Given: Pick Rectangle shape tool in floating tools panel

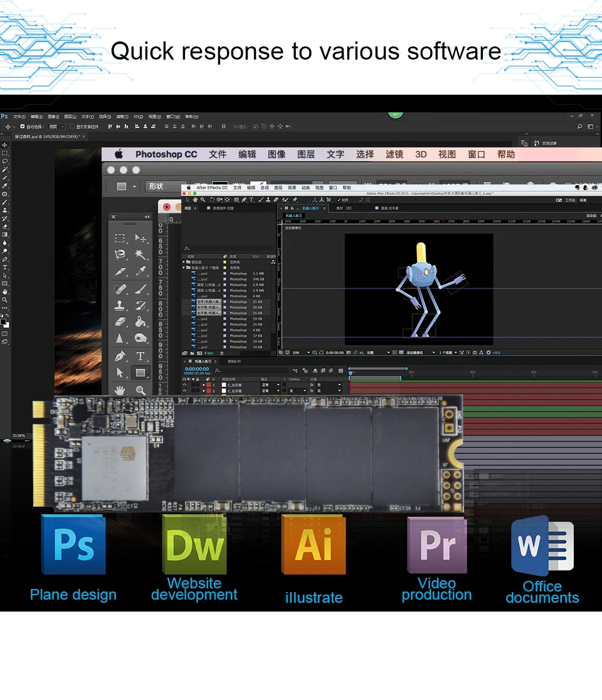Looking at the screenshot, I should coord(140,373).
